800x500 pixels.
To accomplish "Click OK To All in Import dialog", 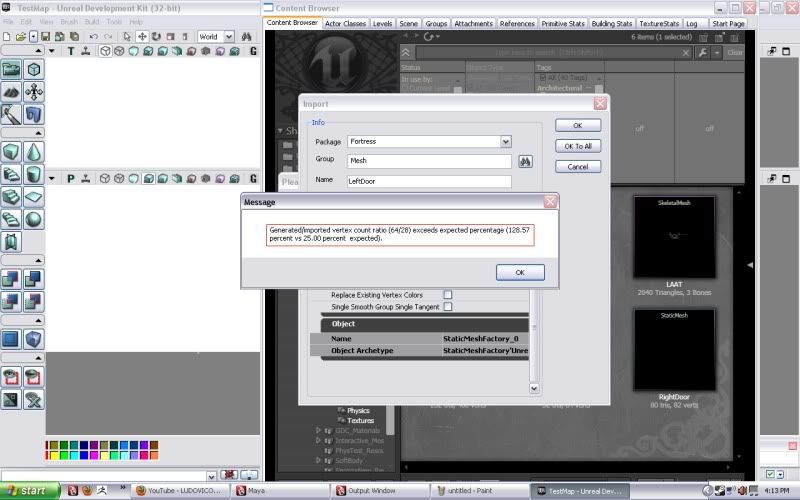I will tap(578, 146).
